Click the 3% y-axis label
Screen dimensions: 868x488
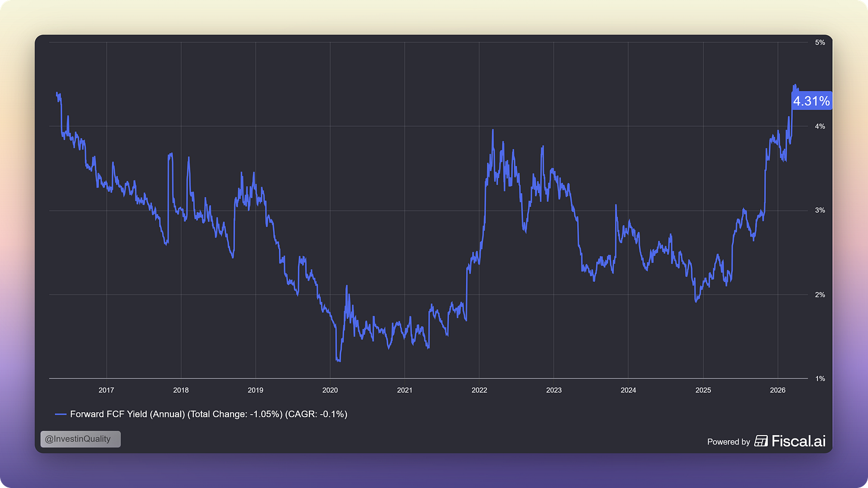click(820, 210)
